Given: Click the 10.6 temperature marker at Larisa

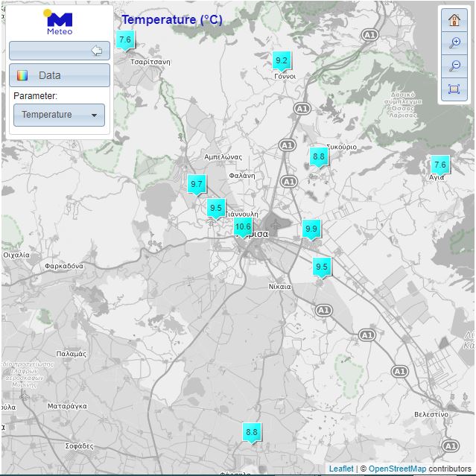Looking at the screenshot, I should click(x=243, y=227).
